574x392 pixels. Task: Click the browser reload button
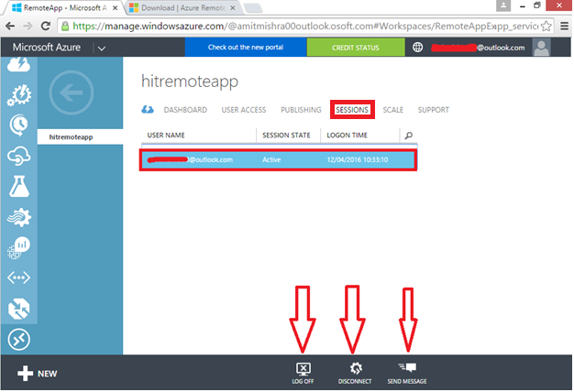tap(46, 26)
